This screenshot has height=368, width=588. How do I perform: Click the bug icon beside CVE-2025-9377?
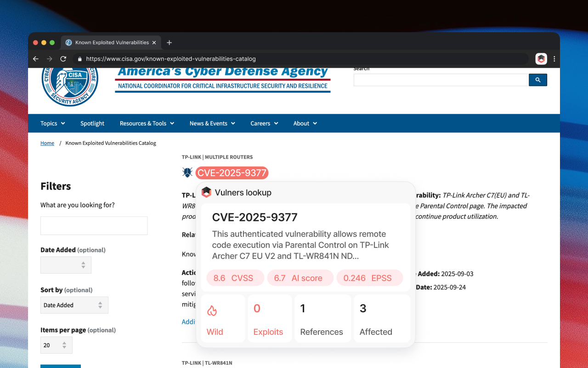coord(187,172)
